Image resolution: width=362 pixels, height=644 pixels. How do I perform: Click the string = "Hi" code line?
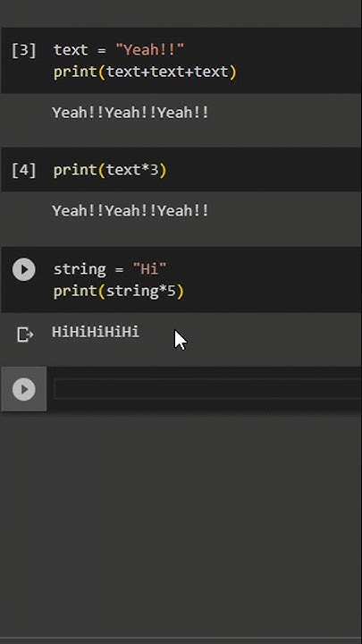point(110,269)
